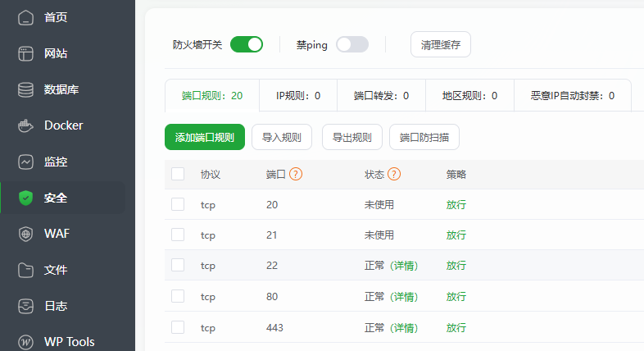Open the Docker whale icon
The width and height of the screenshot is (644, 351).
(26, 125)
